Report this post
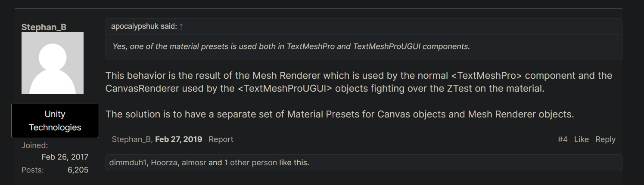 (221, 139)
